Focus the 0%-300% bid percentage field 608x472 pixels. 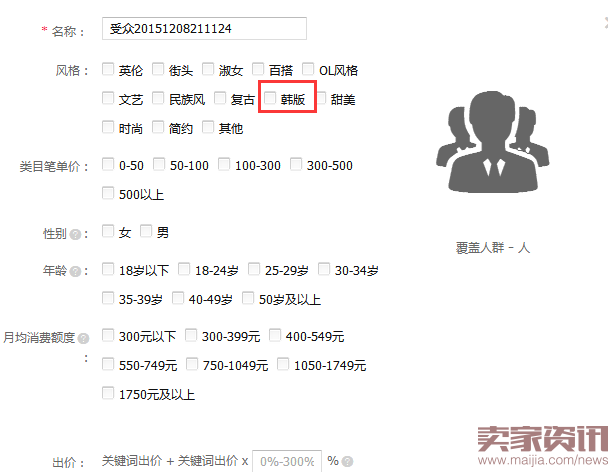pyautogui.click(x=287, y=462)
